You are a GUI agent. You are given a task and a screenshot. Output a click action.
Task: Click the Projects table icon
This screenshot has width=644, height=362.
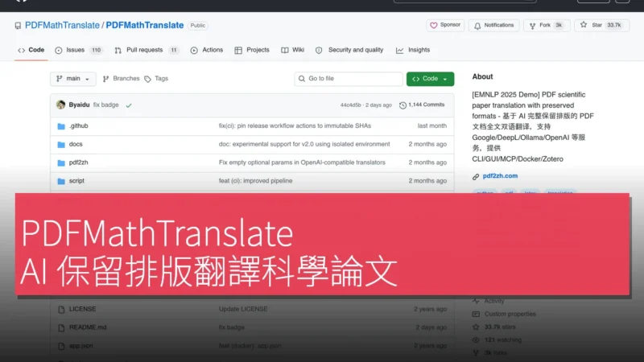coord(238,51)
